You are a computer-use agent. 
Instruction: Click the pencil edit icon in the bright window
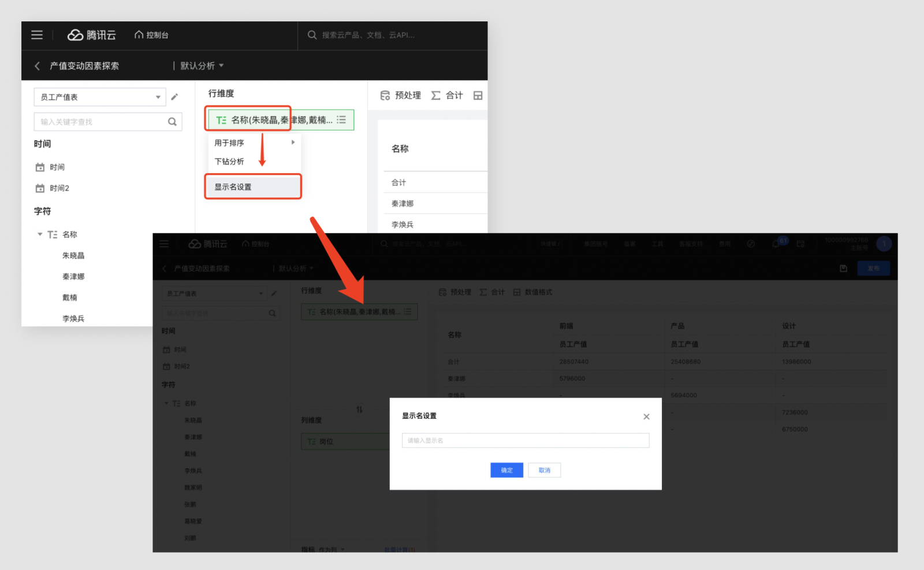(174, 97)
